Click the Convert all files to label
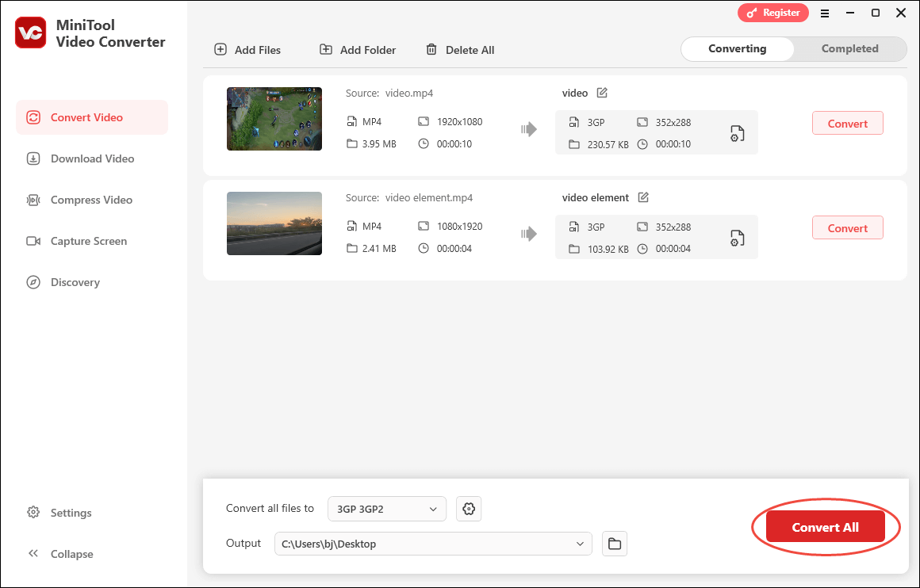The width and height of the screenshot is (920, 588). pos(270,508)
